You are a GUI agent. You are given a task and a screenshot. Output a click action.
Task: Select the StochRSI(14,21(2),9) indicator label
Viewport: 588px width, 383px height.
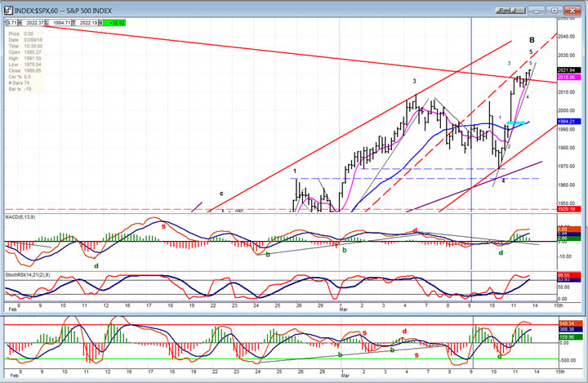(x=28, y=275)
